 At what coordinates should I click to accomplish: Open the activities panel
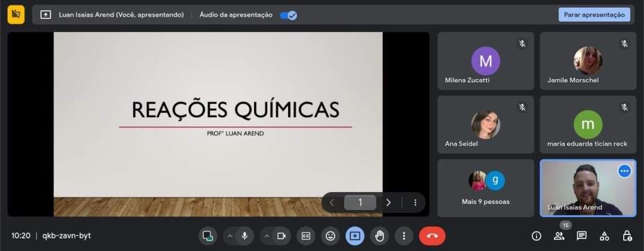coord(604,236)
